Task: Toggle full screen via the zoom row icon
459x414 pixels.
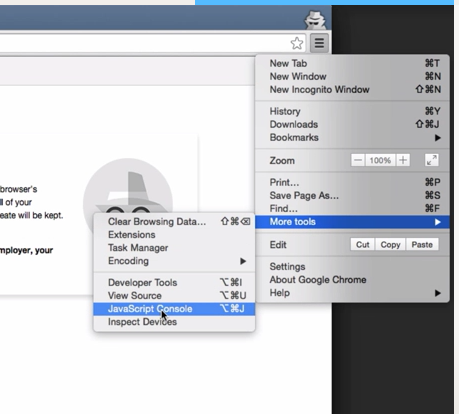Action: tap(432, 160)
